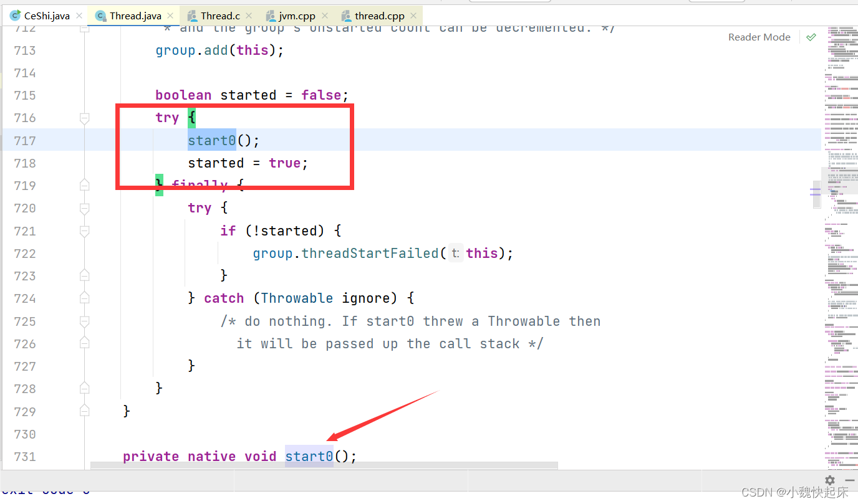Collapse the catch block at line 724

pos(85,298)
